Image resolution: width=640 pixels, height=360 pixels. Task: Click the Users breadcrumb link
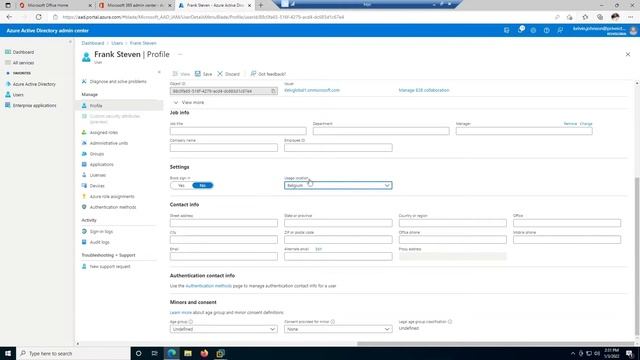click(x=117, y=43)
